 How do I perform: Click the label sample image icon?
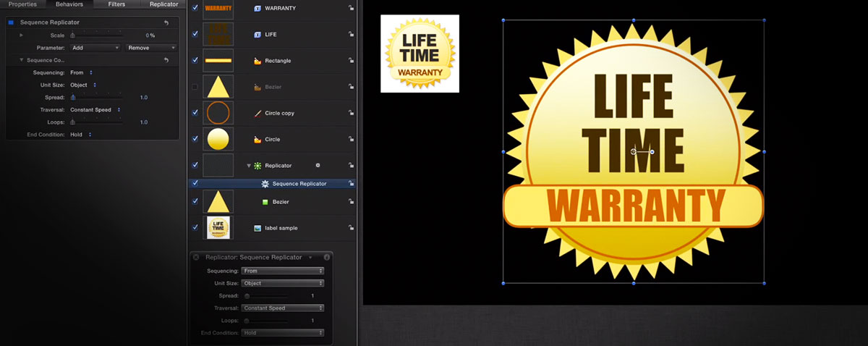[258, 228]
